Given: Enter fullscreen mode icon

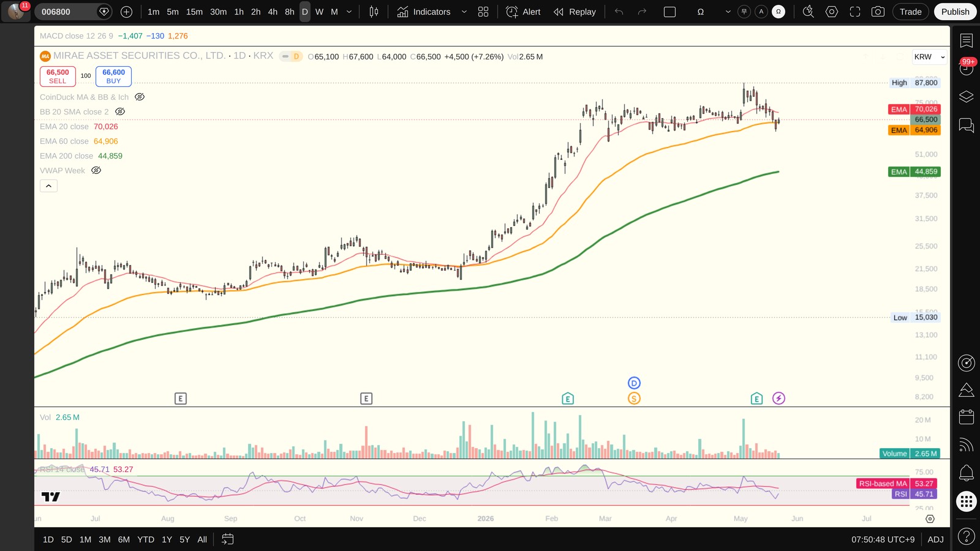Looking at the screenshot, I should (855, 12).
